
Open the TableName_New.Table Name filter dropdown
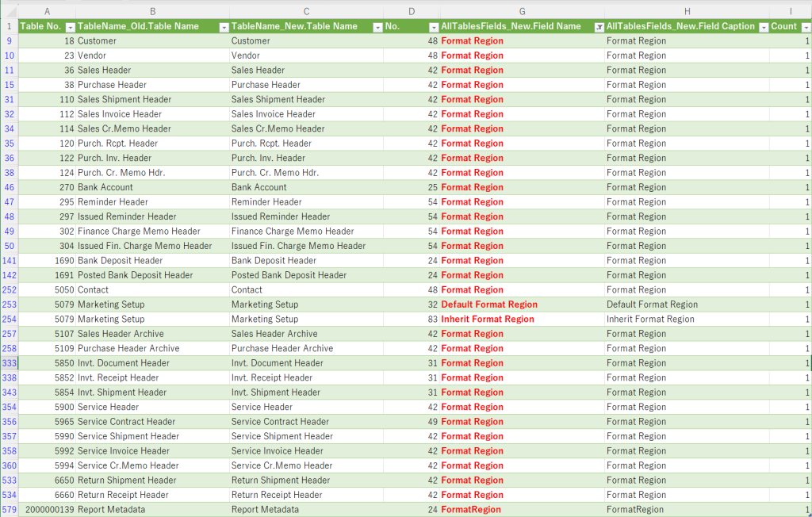(377, 28)
